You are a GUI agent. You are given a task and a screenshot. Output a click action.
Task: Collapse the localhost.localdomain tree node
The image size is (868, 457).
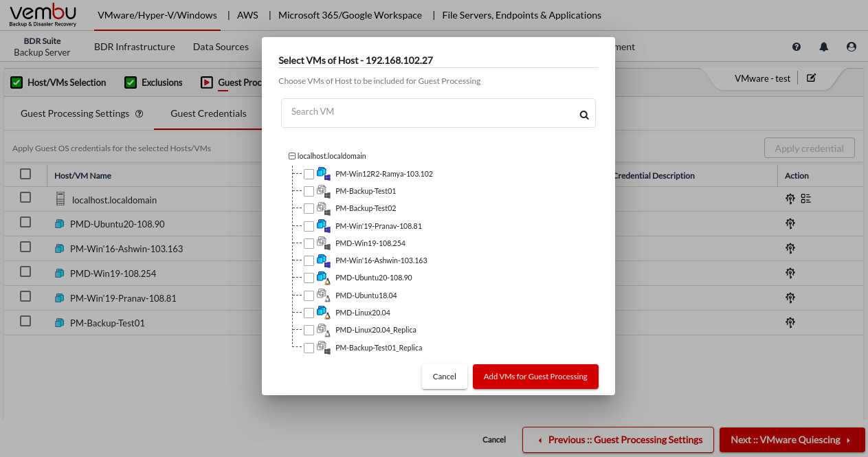tap(292, 156)
